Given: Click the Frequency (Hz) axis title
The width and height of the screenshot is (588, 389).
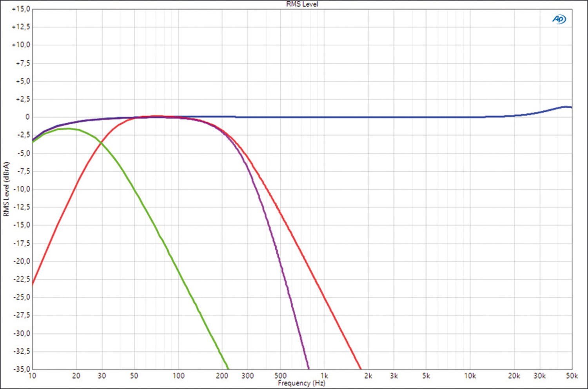Looking at the screenshot, I should [301, 383].
